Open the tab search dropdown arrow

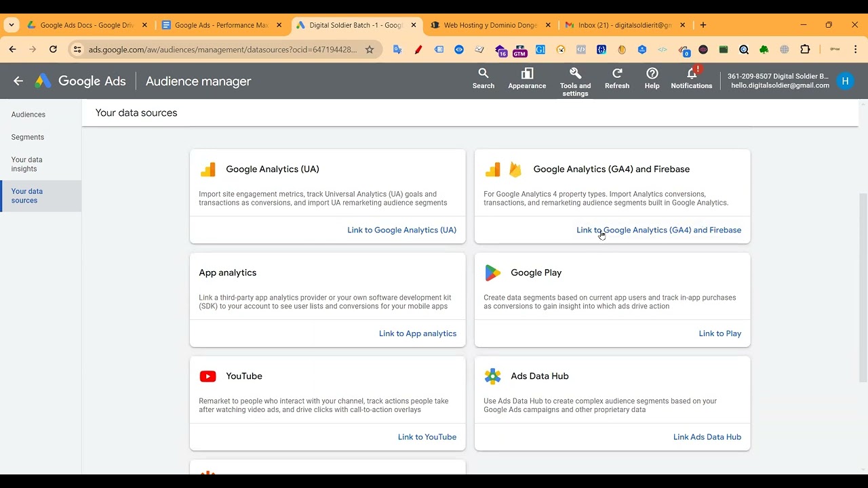(x=12, y=25)
